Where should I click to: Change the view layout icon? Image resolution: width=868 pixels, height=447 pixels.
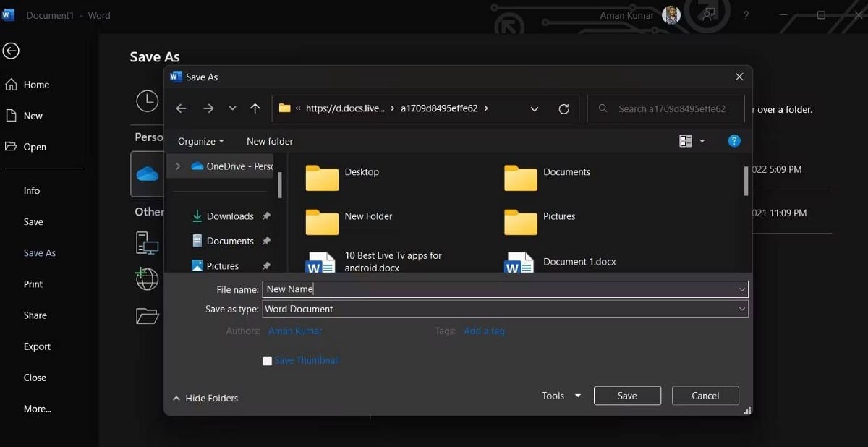[686, 141]
